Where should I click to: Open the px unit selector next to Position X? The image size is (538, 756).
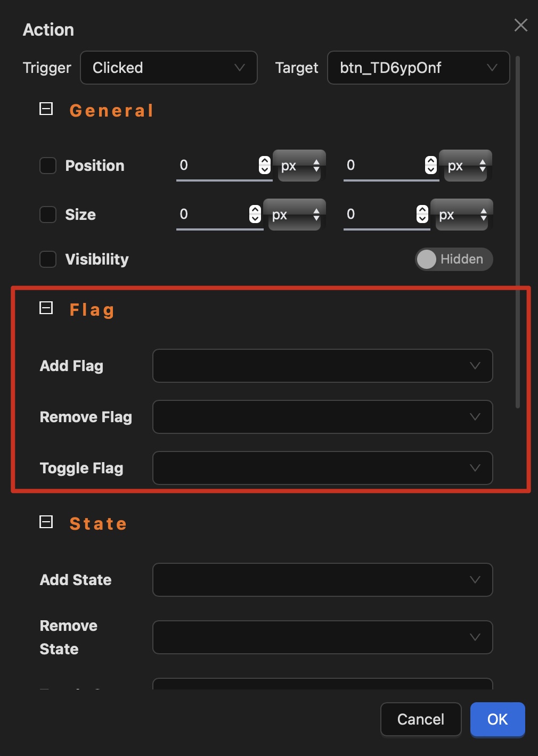tap(299, 166)
